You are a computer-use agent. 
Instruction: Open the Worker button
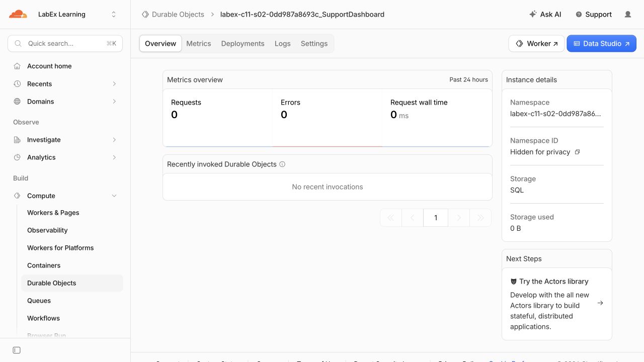coord(536,44)
